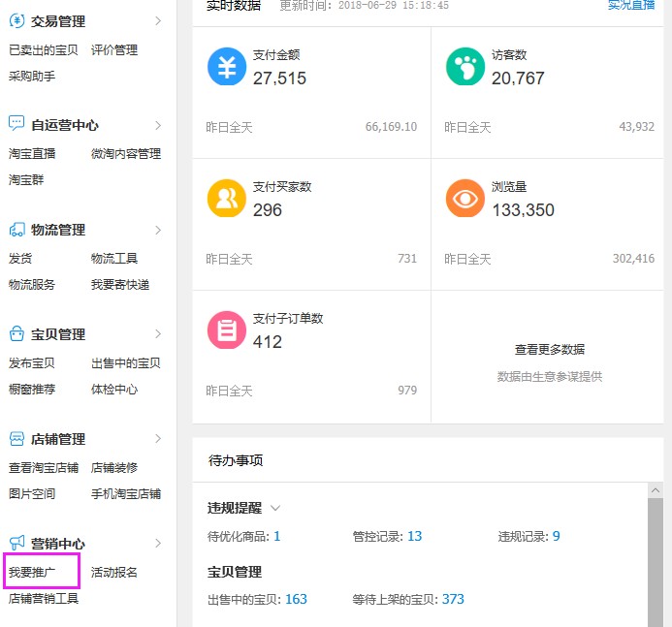Image resolution: width=672 pixels, height=627 pixels.
Task: Open 微淘内容管理
Action: tap(126, 154)
